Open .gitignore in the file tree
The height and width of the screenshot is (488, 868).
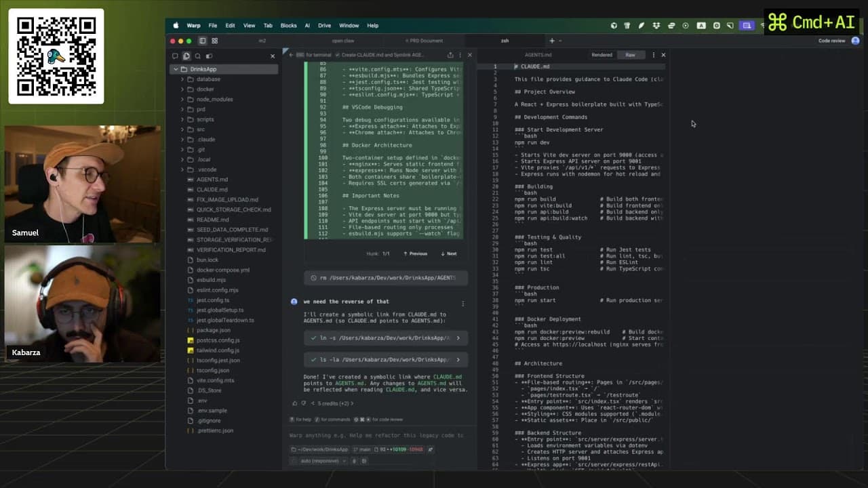click(209, 421)
